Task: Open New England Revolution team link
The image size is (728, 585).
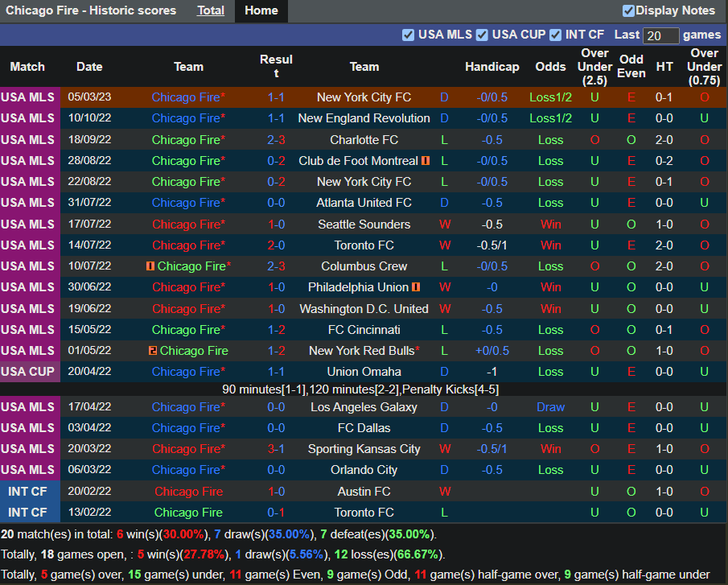Action: (x=364, y=118)
